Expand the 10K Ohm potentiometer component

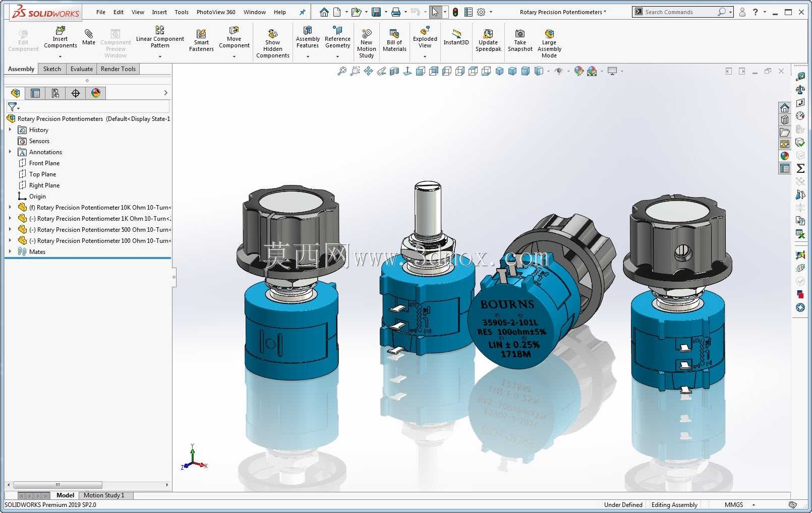[10, 208]
